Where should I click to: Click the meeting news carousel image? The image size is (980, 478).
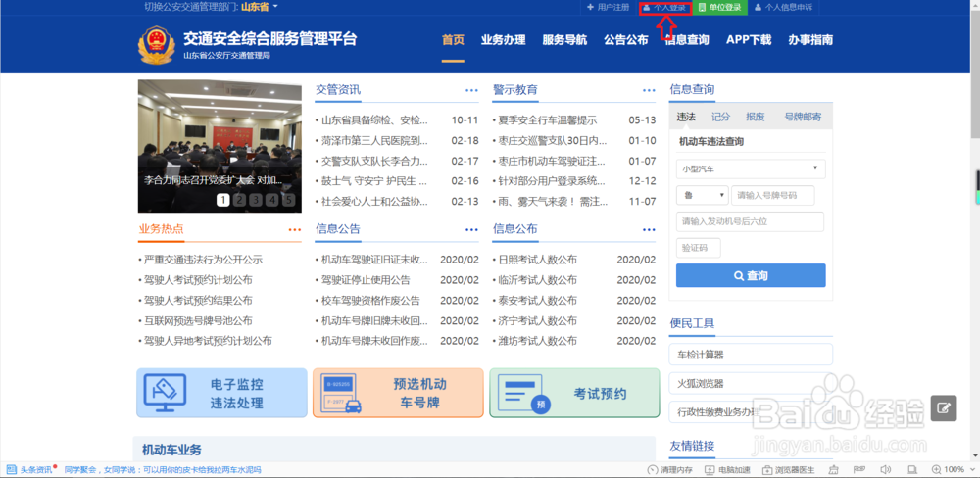pyautogui.click(x=220, y=146)
